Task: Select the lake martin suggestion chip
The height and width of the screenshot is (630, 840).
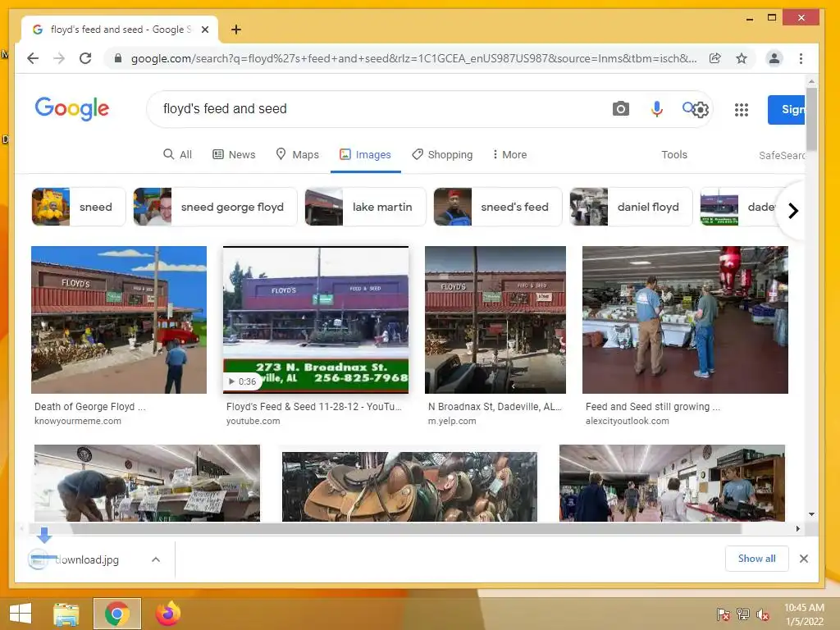Action: (x=365, y=207)
